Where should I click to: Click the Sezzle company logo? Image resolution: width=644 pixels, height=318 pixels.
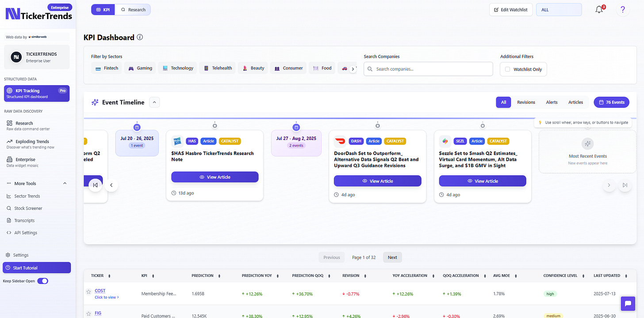pos(445,141)
